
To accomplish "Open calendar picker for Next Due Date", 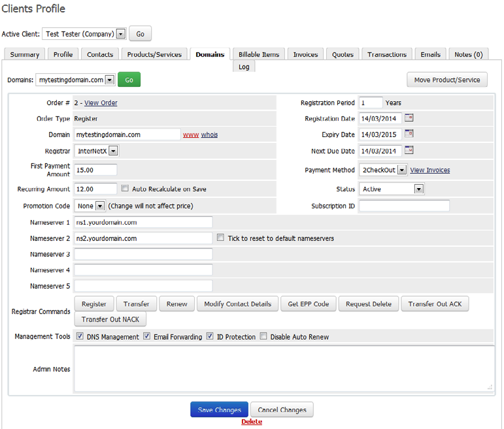I will (409, 150).
